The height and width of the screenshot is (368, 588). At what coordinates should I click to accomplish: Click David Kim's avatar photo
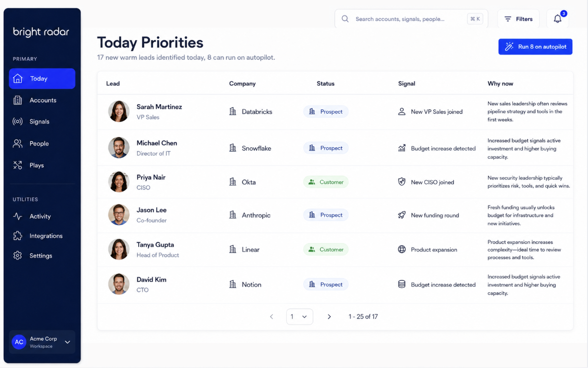tap(119, 284)
